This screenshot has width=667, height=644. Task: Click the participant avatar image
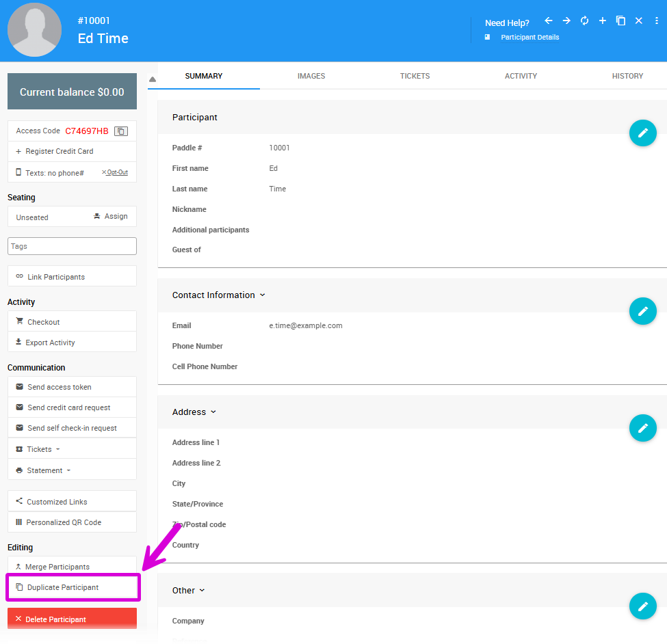click(x=34, y=30)
